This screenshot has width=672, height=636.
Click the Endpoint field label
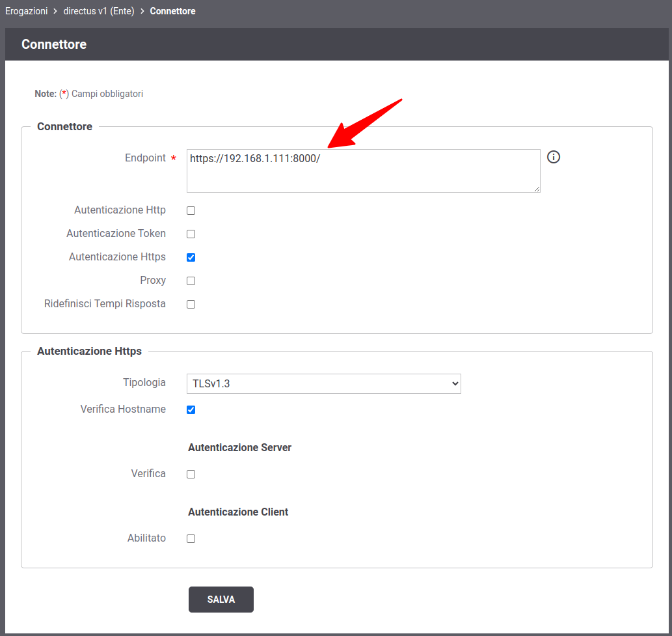point(145,158)
